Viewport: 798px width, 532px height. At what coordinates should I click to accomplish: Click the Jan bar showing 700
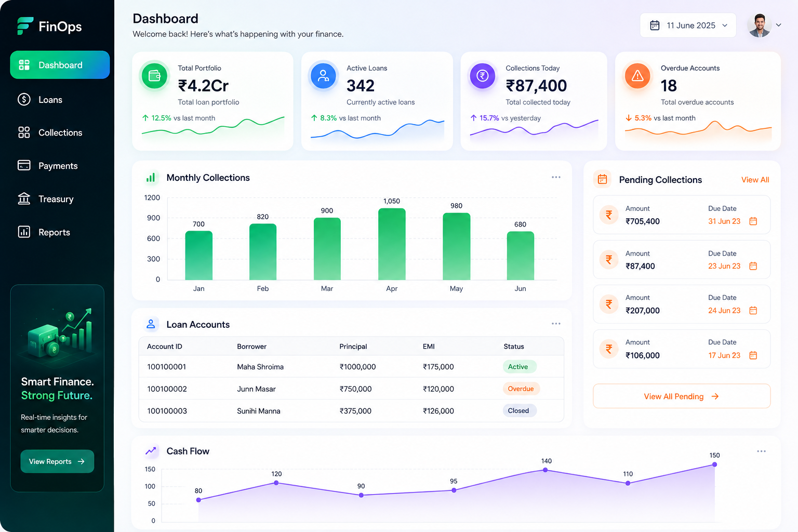tap(199, 256)
